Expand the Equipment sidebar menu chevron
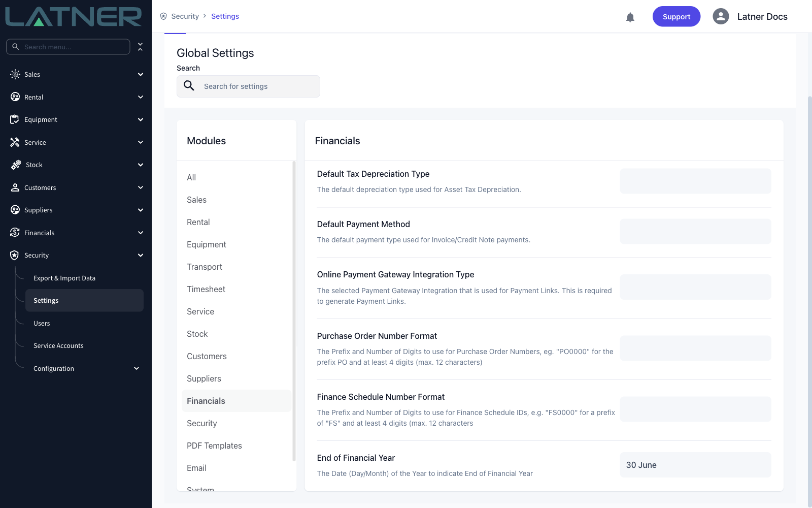Image resolution: width=812 pixels, height=508 pixels. 141,119
